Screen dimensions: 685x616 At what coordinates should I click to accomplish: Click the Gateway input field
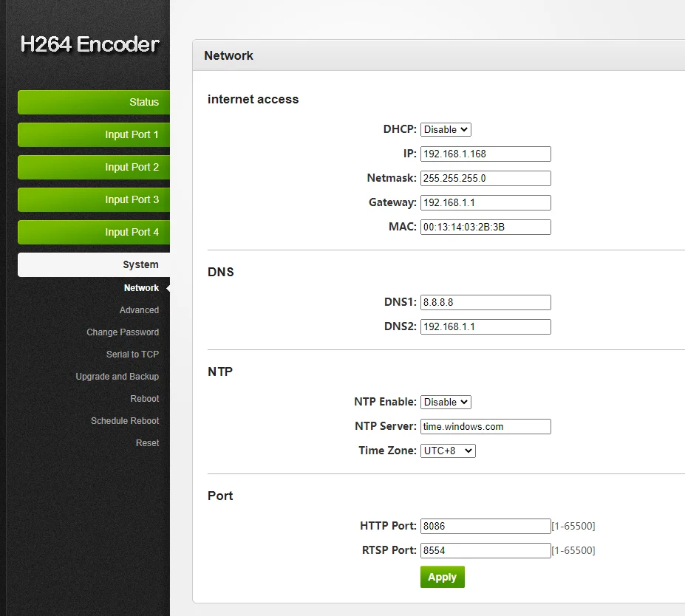click(485, 202)
